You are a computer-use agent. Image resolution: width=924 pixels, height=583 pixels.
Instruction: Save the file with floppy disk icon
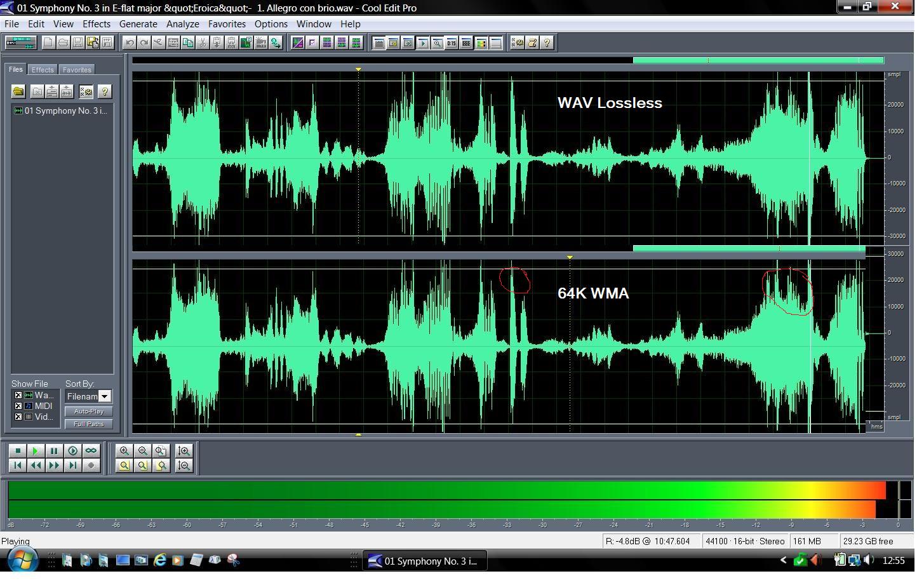coord(77,43)
